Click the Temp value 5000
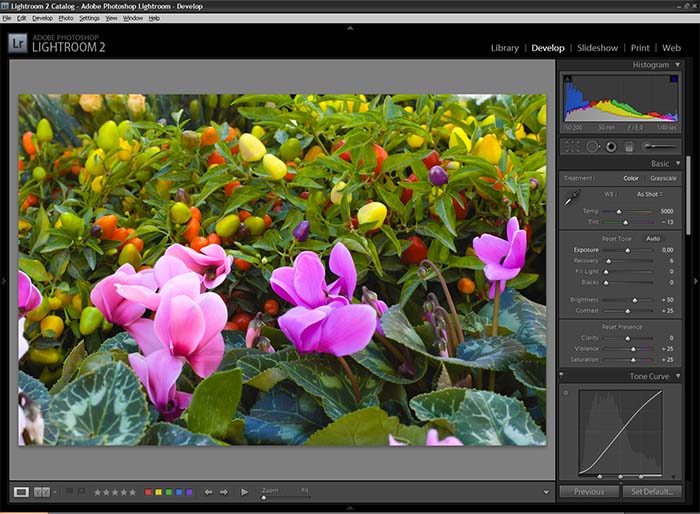Viewport: 700px width, 514px height. tap(667, 211)
